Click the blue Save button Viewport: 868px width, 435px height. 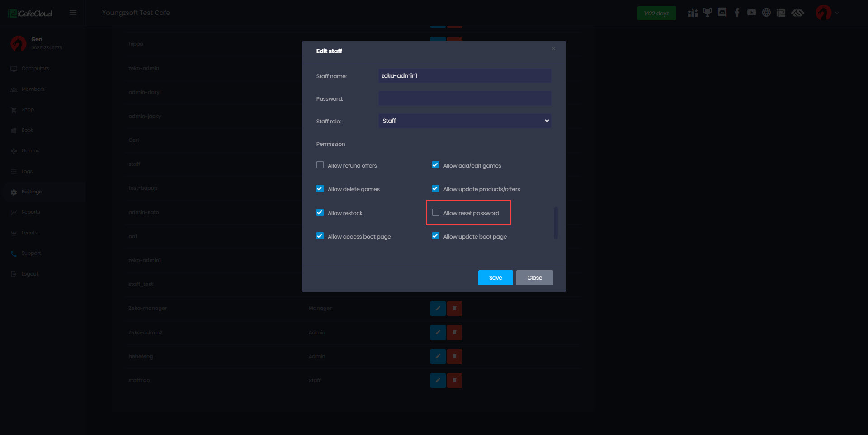pos(495,278)
